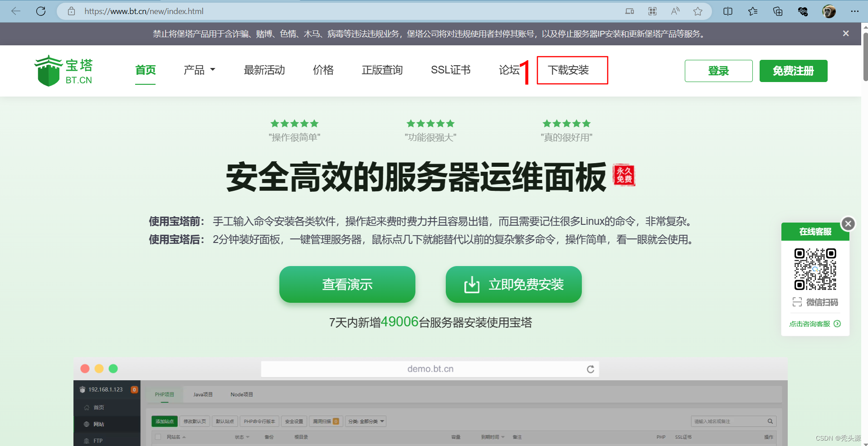
Task: Select the 首页 navigation item
Action: click(x=145, y=70)
